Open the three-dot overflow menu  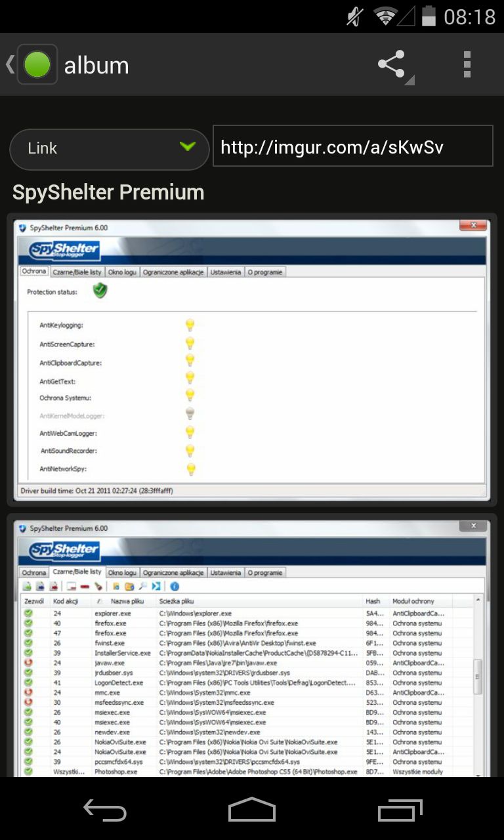[x=467, y=64]
